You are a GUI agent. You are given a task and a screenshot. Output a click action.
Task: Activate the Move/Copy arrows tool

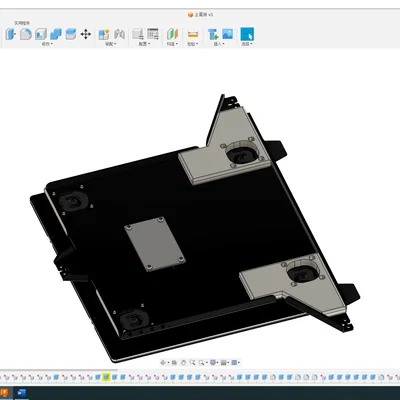coord(86,34)
